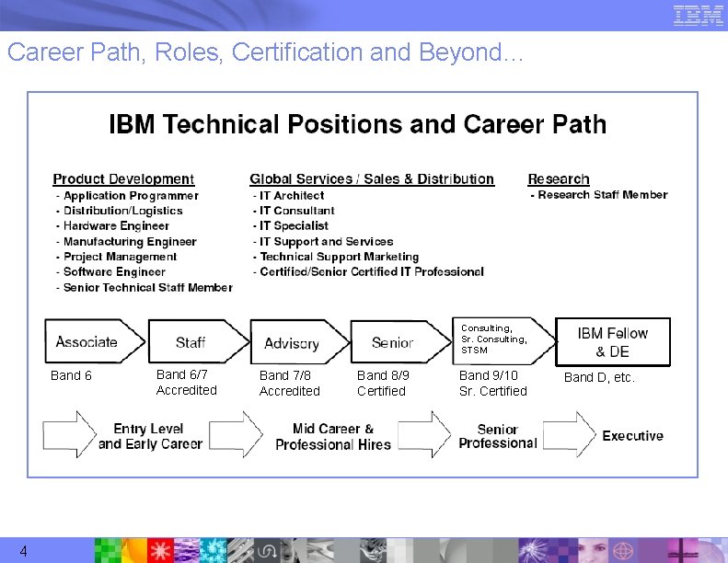Select the 'IT Consultant' list item
The width and height of the screenshot is (728, 563).
pyautogui.click(x=297, y=211)
